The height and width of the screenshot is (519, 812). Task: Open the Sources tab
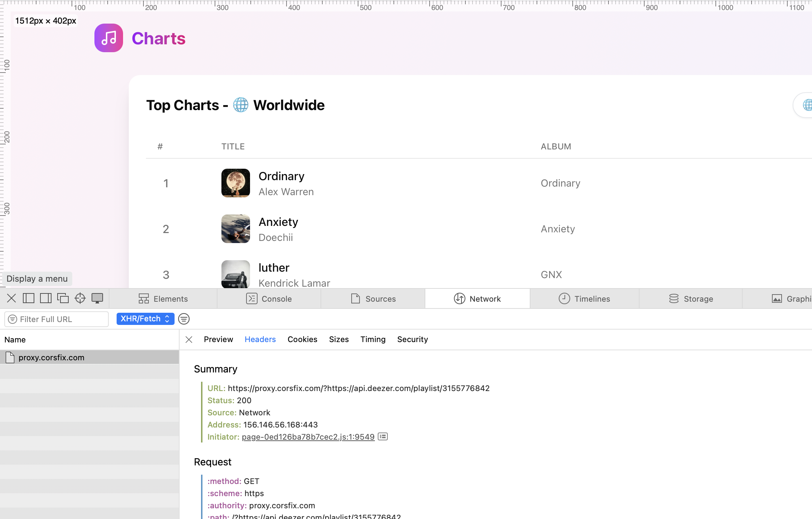tap(373, 299)
